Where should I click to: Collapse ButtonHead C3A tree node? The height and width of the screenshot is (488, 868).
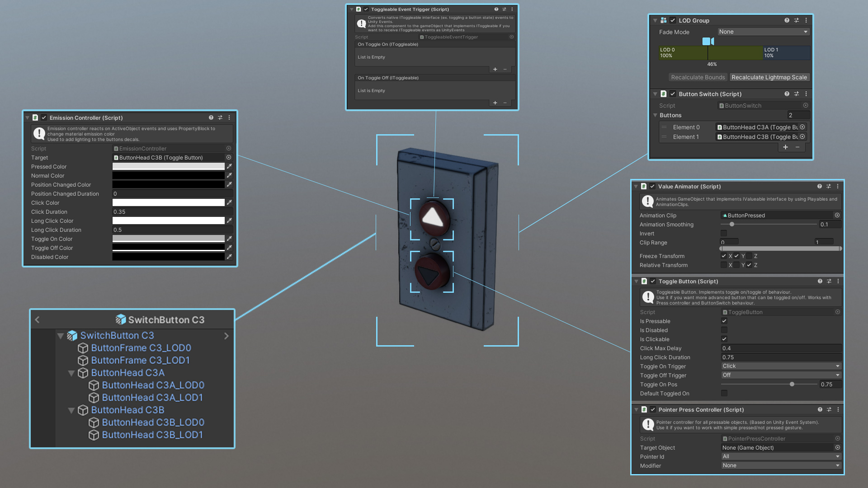click(x=71, y=373)
